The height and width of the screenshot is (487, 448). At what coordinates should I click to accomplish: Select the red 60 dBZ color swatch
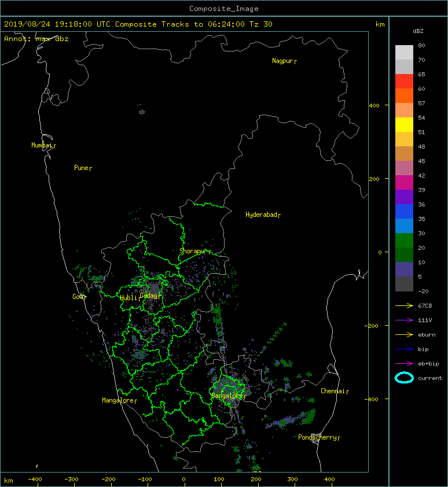404,81
